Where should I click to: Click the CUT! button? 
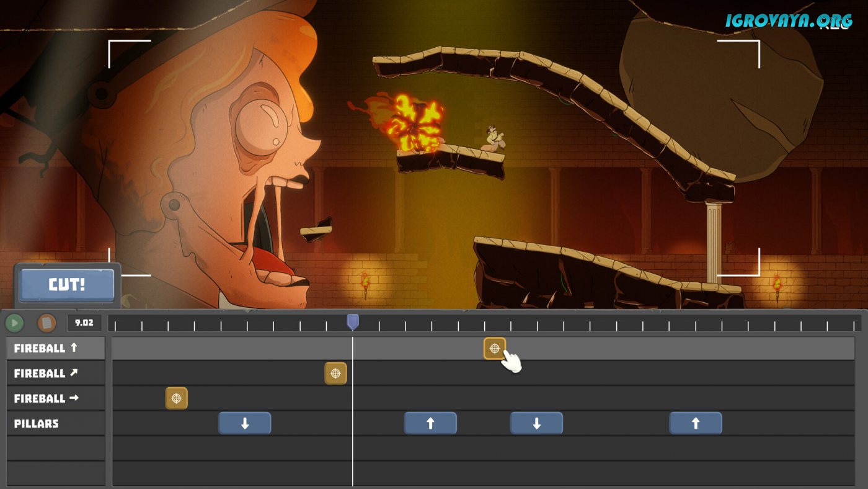(x=67, y=285)
